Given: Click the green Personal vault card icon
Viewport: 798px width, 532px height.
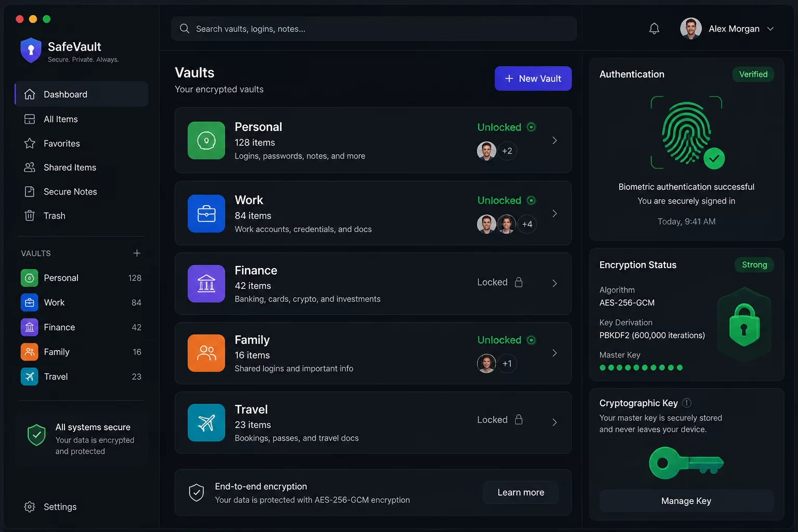Looking at the screenshot, I should [206, 140].
